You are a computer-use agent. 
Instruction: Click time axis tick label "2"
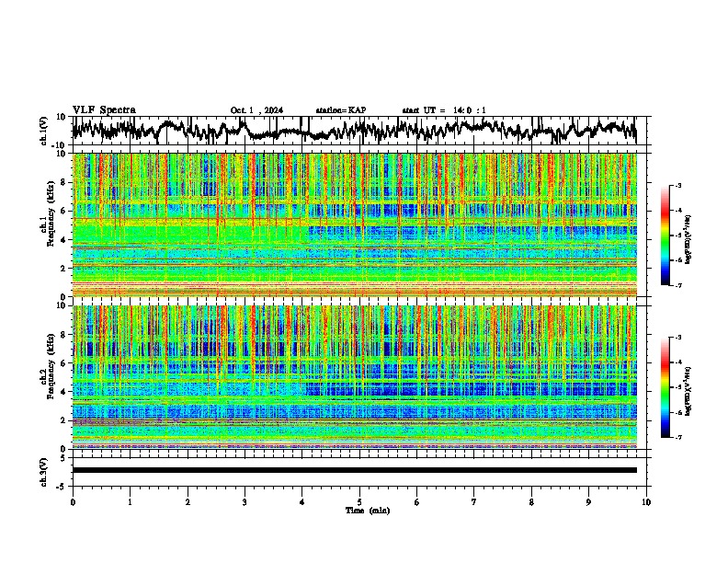[188, 502]
